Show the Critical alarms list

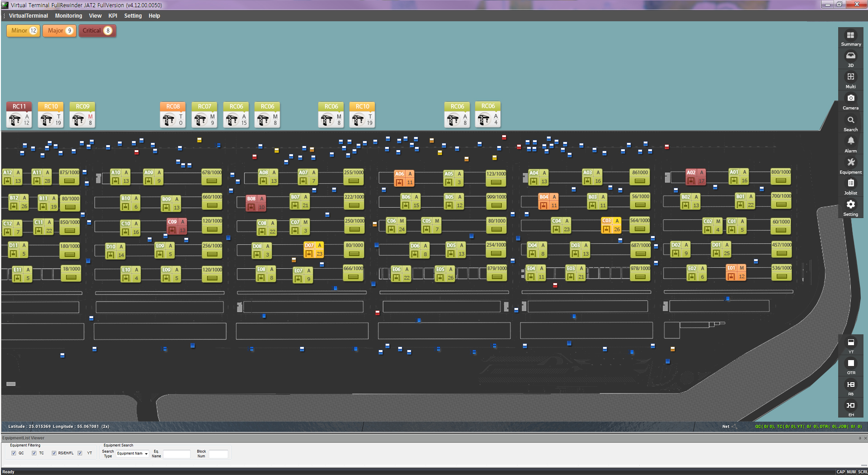[97, 31]
